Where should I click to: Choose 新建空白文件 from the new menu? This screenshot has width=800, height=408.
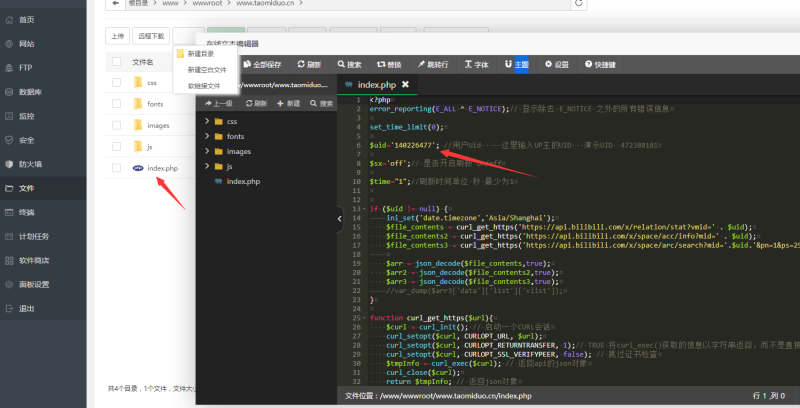click(207, 70)
